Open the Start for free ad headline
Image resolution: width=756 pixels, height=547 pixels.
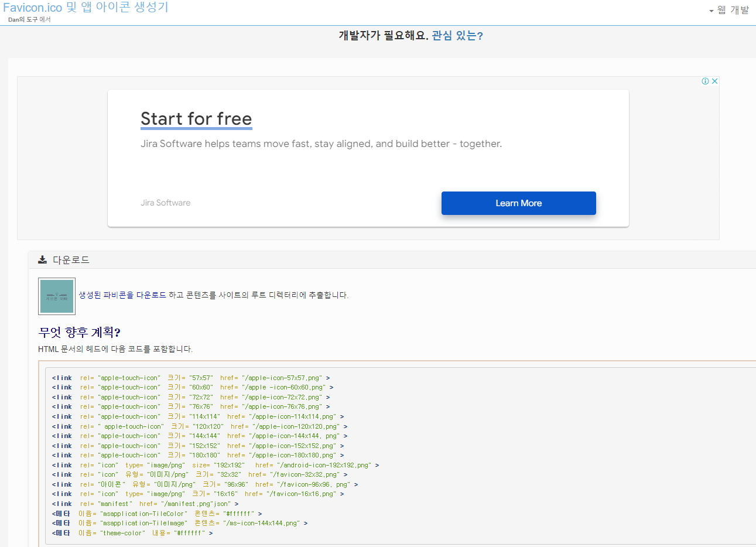pyautogui.click(x=196, y=119)
